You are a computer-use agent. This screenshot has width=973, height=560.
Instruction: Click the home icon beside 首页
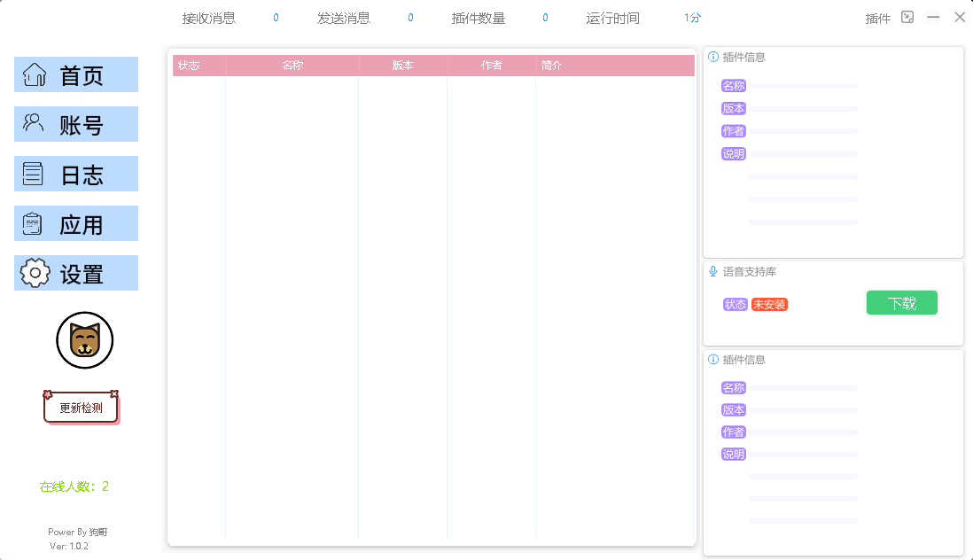35,74
